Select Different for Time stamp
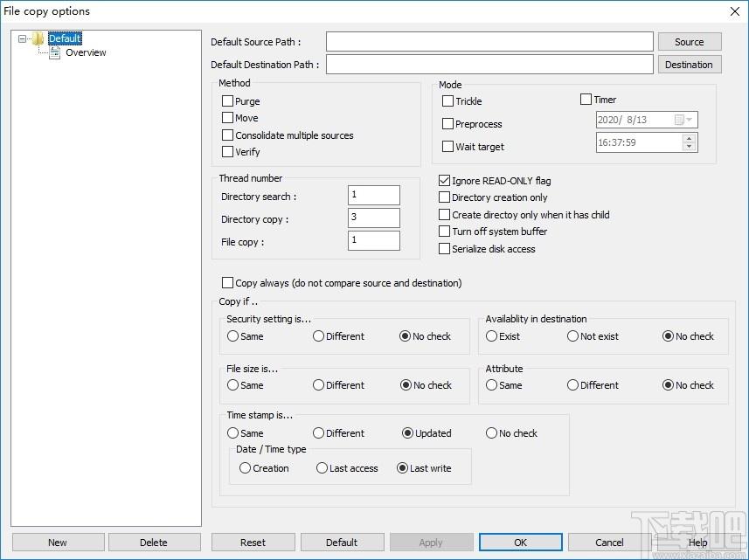This screenshot has height=560, width=749. [x=318, y=433]
